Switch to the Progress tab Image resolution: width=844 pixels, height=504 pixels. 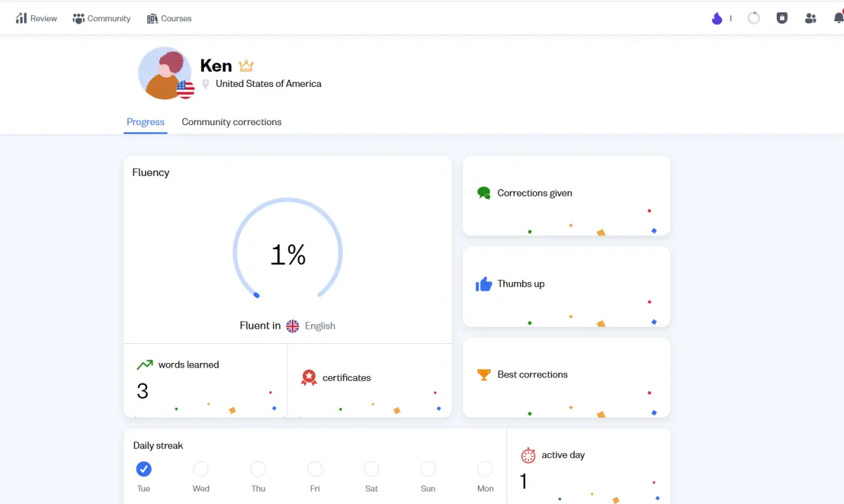tap(145, 122)
